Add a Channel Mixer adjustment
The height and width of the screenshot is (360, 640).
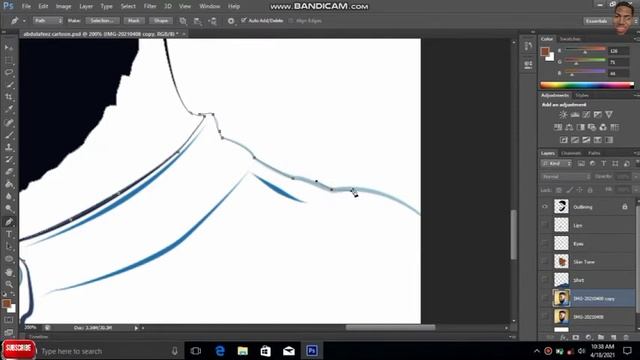603,127
